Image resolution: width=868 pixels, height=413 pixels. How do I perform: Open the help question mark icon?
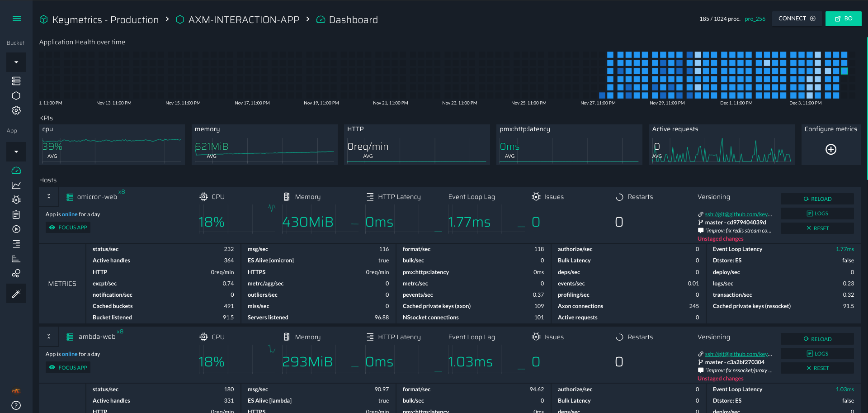tap(16, 405)
